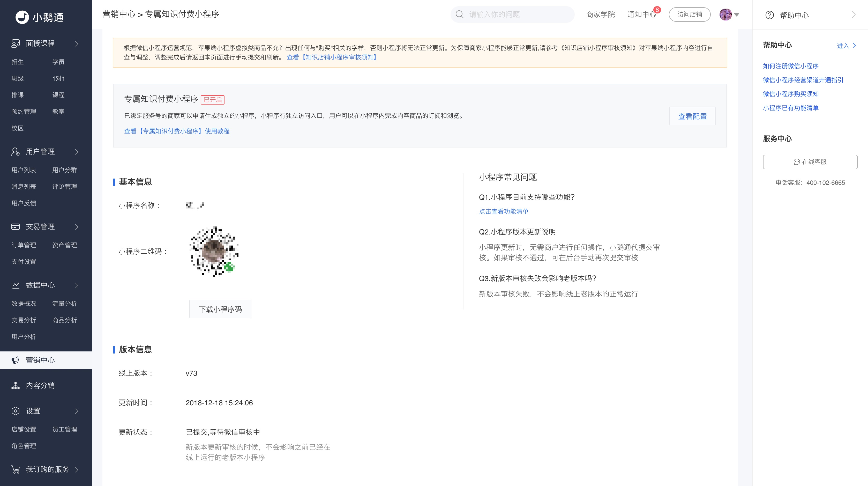Viewport: 868px width, 486px height.
Task: Click the 点击查看功能清单 link
Action: [504, 211]
